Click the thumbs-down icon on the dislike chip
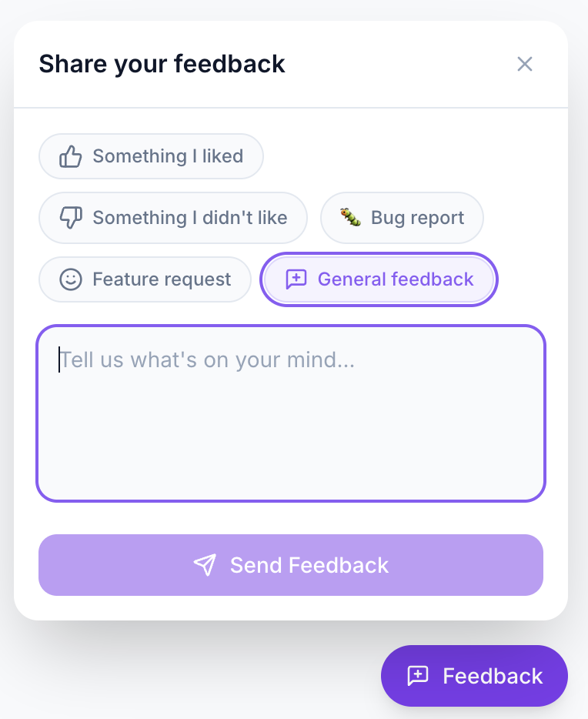 pos(71,218)
